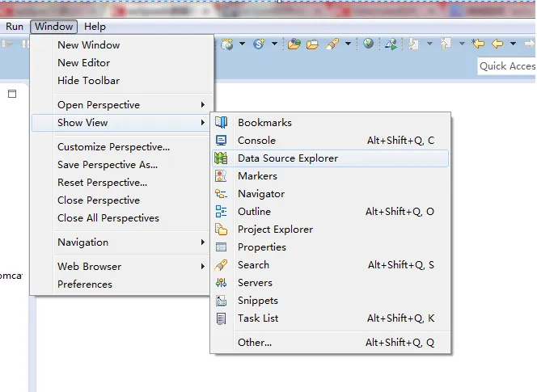The image size is (537, 392).
Task: Click the Open Task folder icon in the toolbar
Action: (312, 44)
